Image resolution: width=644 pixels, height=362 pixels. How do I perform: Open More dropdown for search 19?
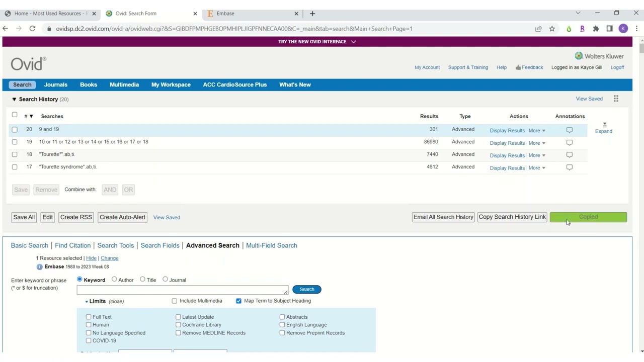[537, 143]
